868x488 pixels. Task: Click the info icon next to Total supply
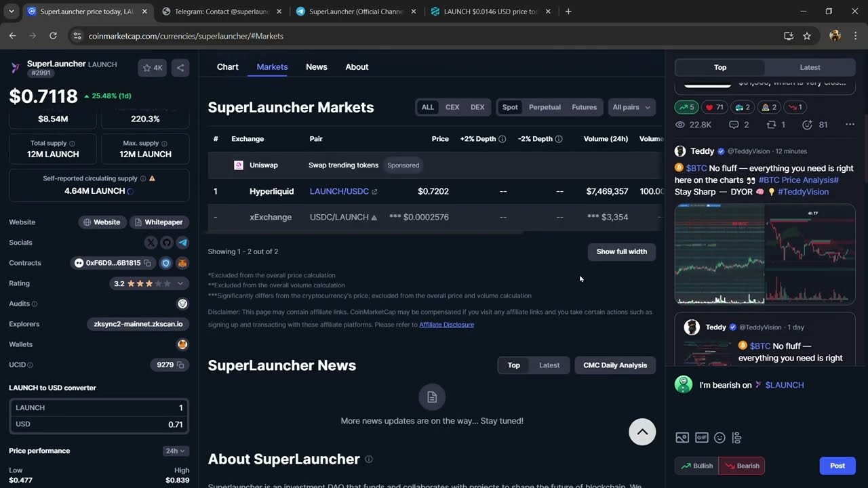click(72, 144)
